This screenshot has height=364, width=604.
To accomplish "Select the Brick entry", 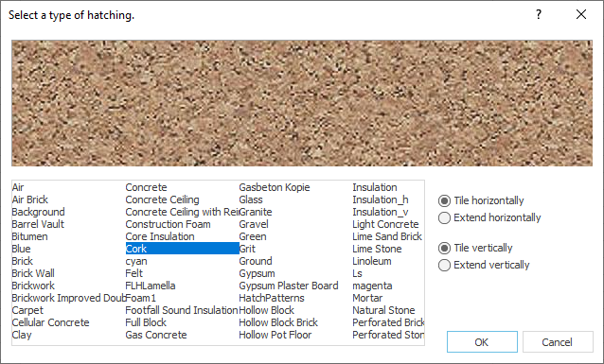I will pyautogui.click(x=23, y=261).
